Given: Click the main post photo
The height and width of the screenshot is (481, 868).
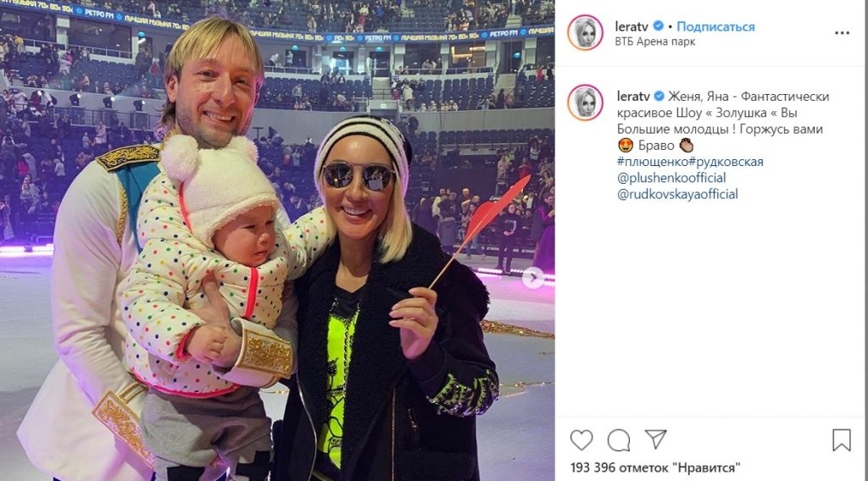Looking at the screenshot, I should click(277, 240).
